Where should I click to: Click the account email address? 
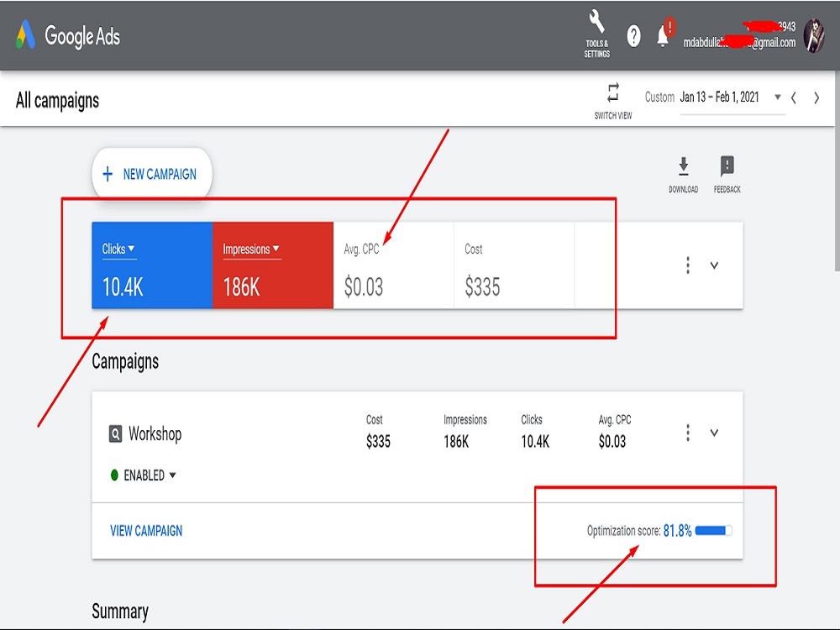[x=739, y=42]
